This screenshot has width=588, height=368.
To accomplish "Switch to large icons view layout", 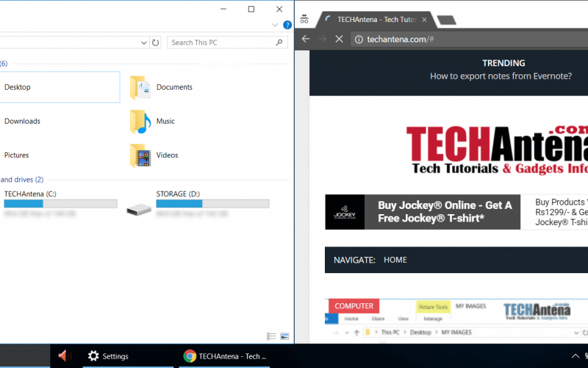I will (x=284, y=336).
